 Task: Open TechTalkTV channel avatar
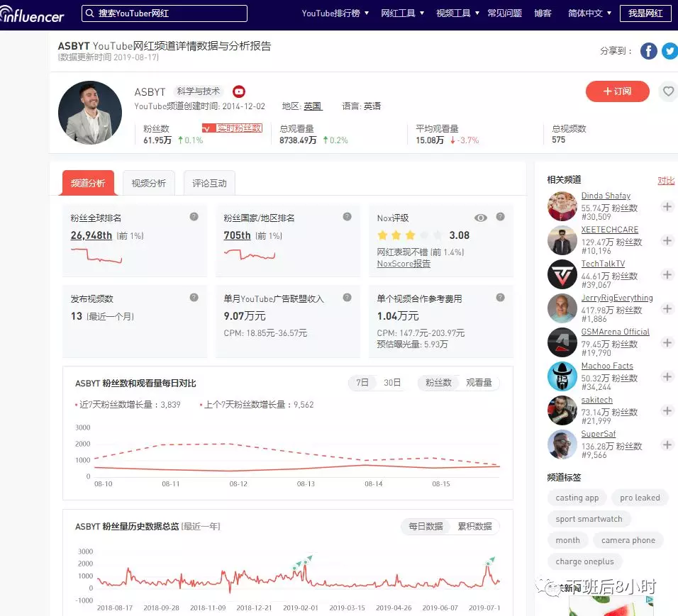562,274
